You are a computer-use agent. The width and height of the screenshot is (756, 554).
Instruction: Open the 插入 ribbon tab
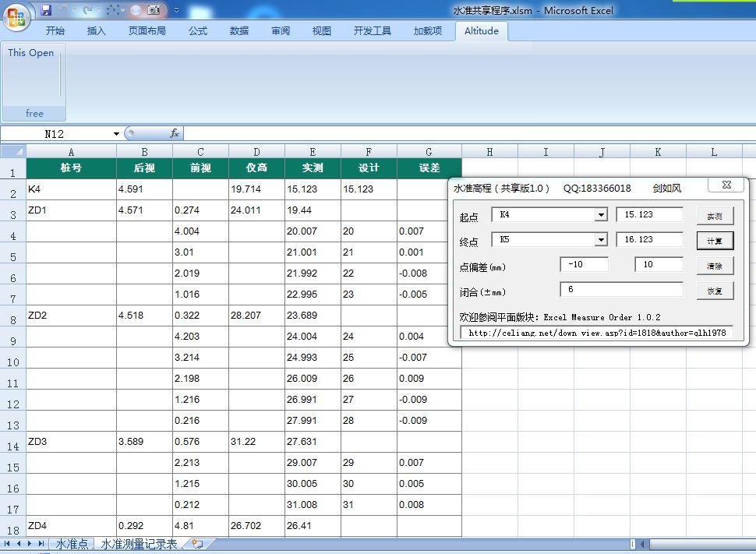coord(96,31)
